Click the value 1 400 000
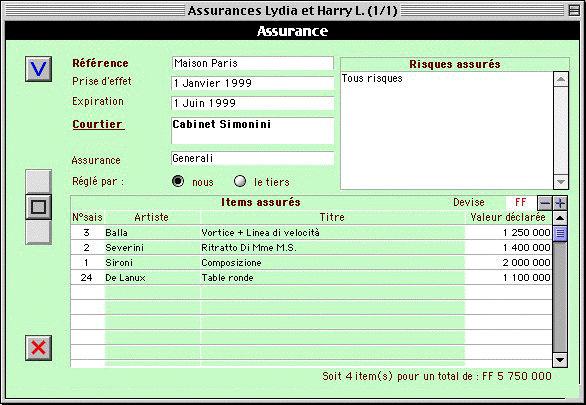586x405 pixels. (x=527, y=248)
